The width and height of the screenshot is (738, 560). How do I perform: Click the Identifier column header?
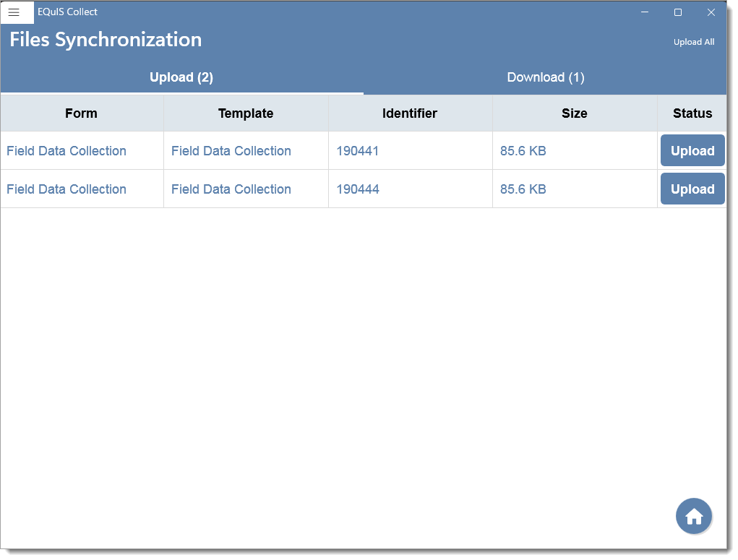(x=410, y=113)
